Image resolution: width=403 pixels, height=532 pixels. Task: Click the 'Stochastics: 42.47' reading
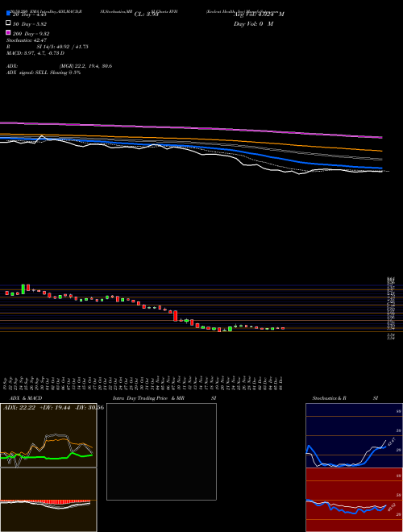(27, 40)
